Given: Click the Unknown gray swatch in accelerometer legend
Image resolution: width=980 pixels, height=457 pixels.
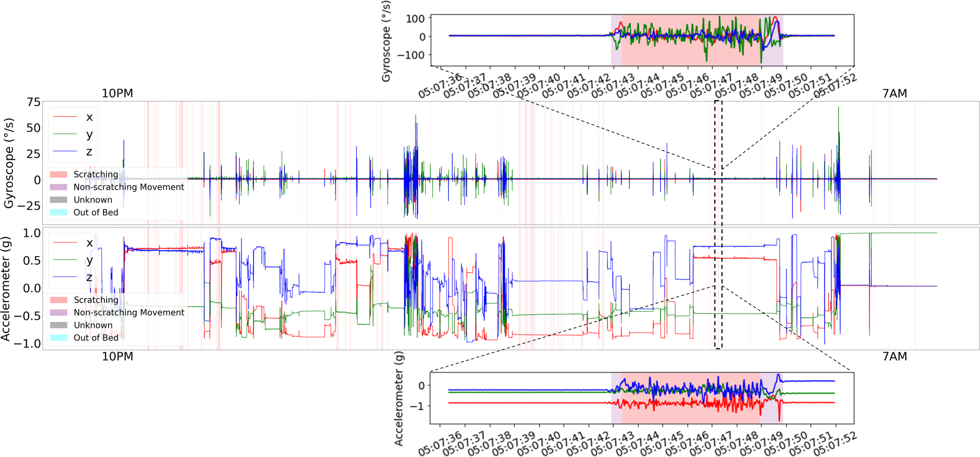Looking at the screenshot, I should tap(60, 325).
